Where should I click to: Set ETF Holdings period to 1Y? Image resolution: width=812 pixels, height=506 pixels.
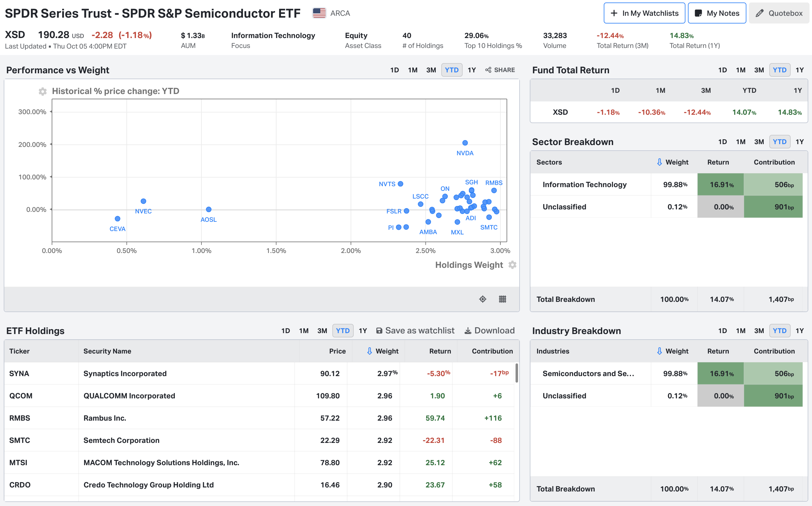363,331
